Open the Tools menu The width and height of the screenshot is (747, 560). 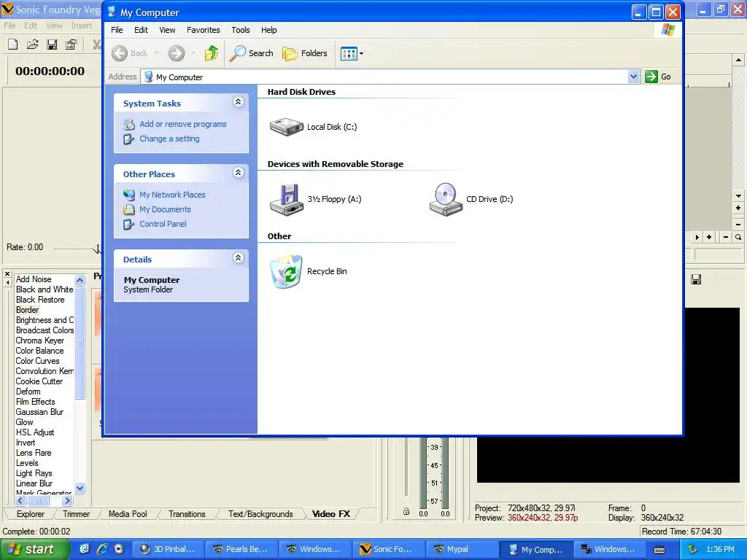241,30
